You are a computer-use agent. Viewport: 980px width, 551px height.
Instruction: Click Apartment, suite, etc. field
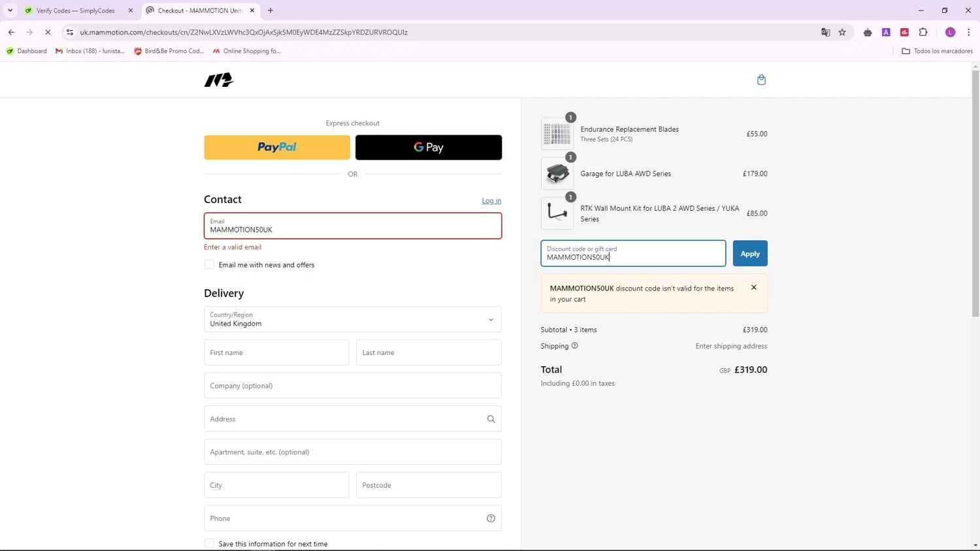pyautogui.click(x=353, y=452)
